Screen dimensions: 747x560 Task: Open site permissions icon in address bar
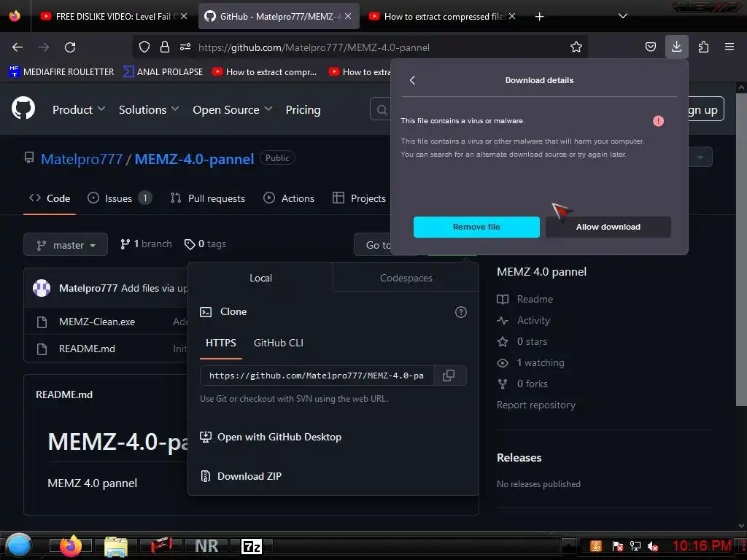coord(185,47)
